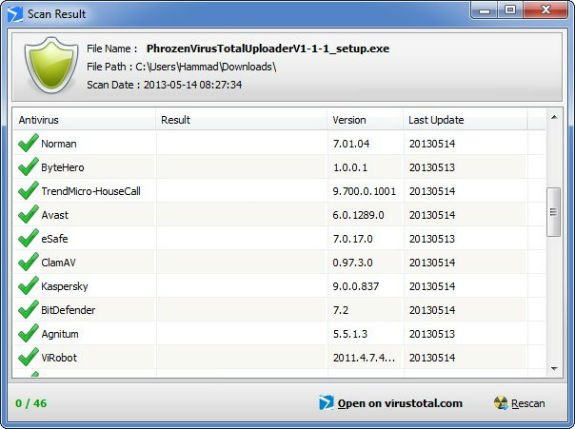Click eSafe's last update 20130513
This screenshot has width=575, height=429.
432,239
